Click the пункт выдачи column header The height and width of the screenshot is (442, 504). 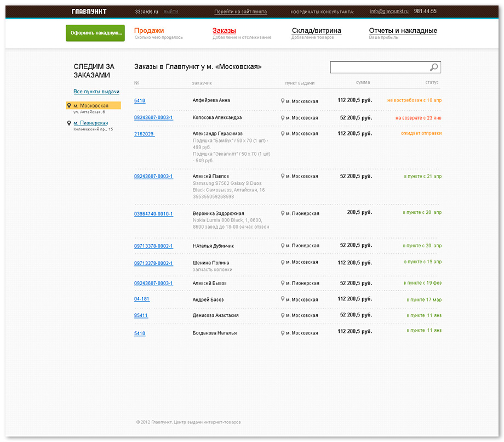coord(300,83)
